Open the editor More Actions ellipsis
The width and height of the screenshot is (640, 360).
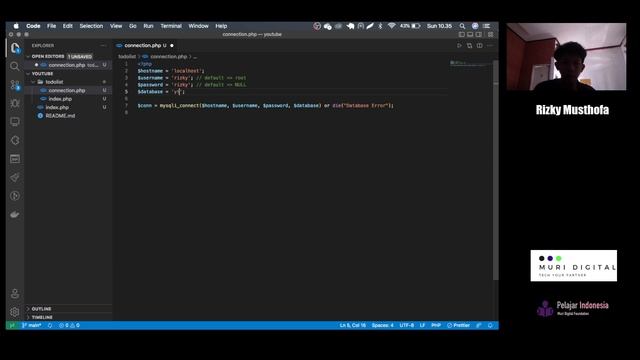tap(490, 46)
